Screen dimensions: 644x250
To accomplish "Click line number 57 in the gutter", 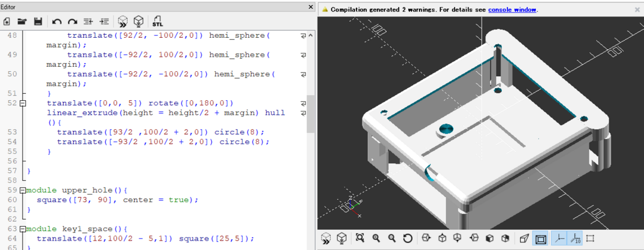I will tap(12, 171).
